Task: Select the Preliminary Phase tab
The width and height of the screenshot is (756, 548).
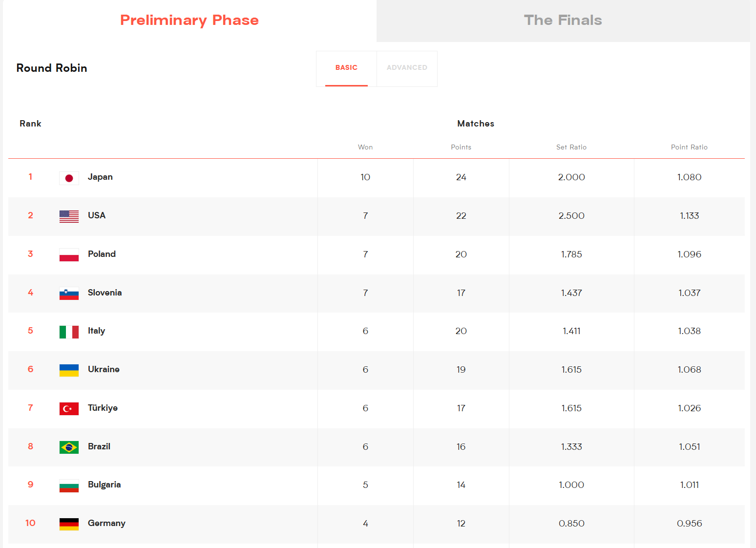Action: point(189,21)
